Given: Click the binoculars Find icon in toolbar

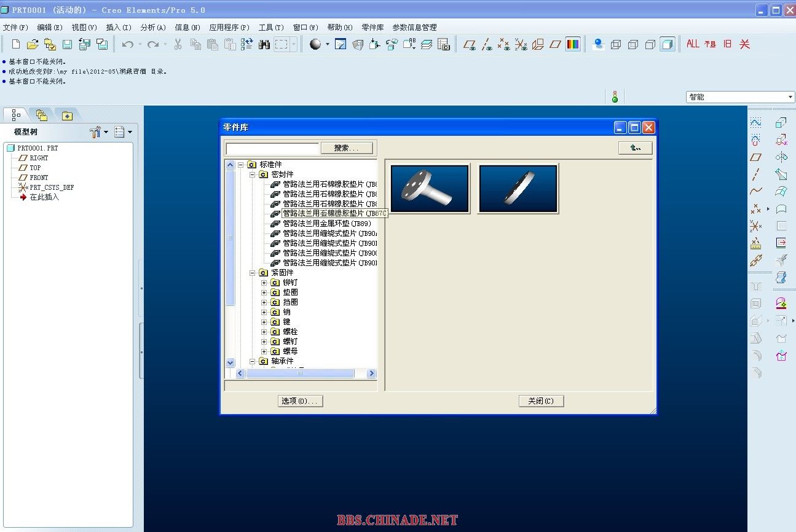Looking at the screenshot, I should coord(264,44).
